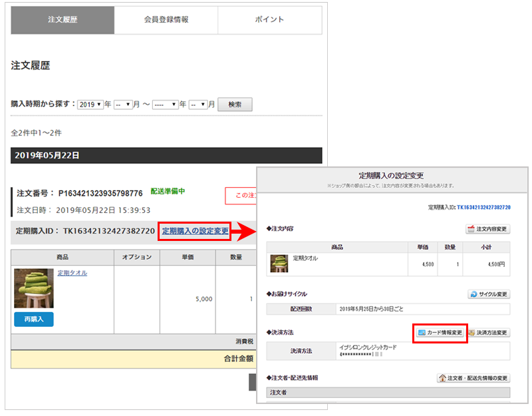This screenshot has width=532, height=416.
Task: Click the 検索 search button
Action: pos(235,104)
